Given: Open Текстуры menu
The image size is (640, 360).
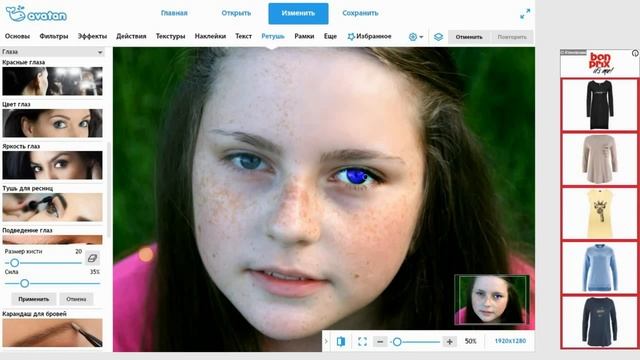Looking at the screenshot, I should click(170, 36).
